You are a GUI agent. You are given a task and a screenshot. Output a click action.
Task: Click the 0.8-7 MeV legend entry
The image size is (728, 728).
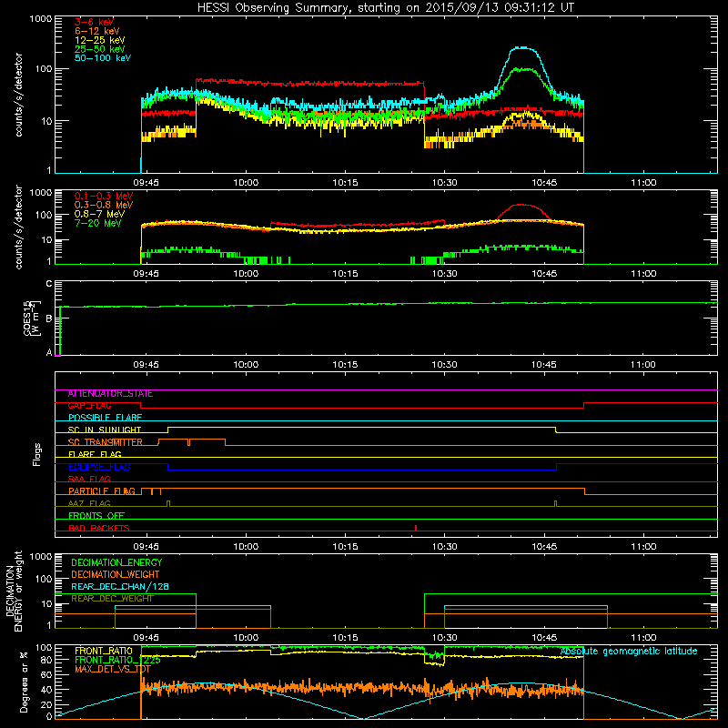[100, 214]
